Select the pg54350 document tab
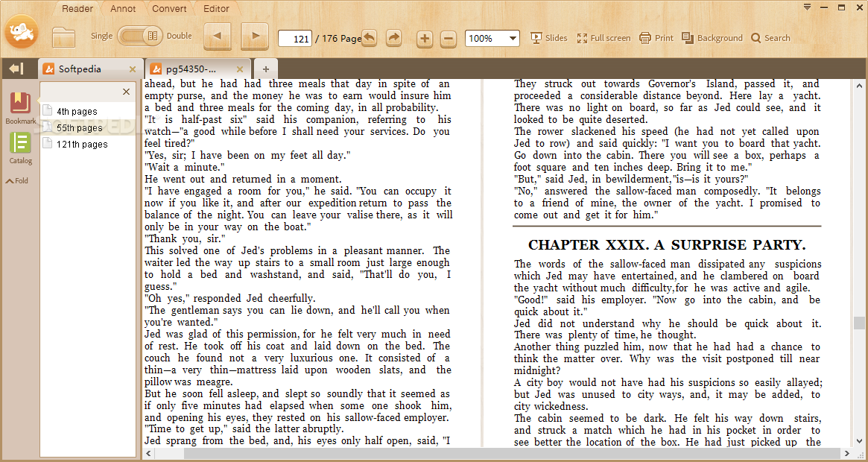 [197, 69]
